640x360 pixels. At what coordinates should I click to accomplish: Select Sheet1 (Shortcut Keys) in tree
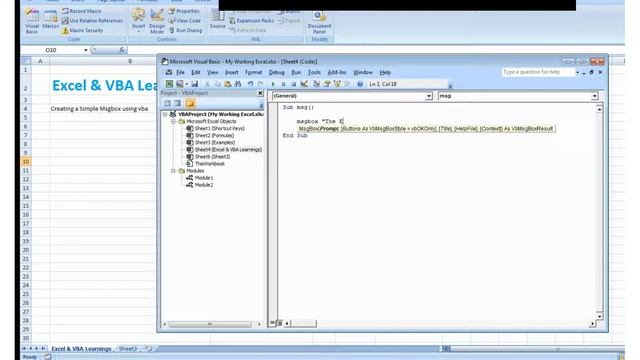coord(220,128)
